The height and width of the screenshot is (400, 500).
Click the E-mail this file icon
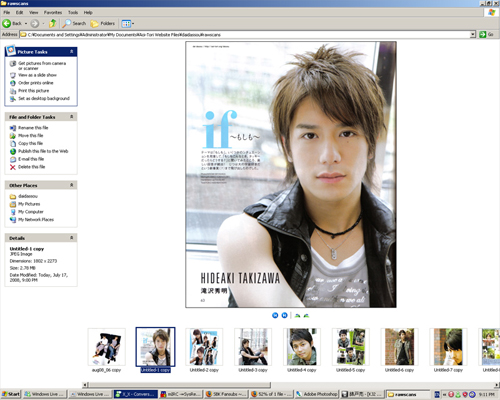click(13, 159)
